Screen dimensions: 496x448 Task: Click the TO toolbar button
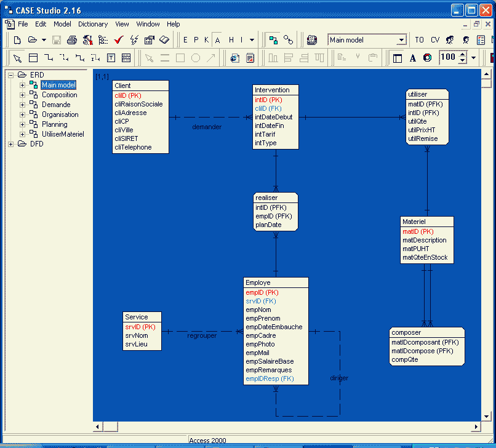[419, 40]
